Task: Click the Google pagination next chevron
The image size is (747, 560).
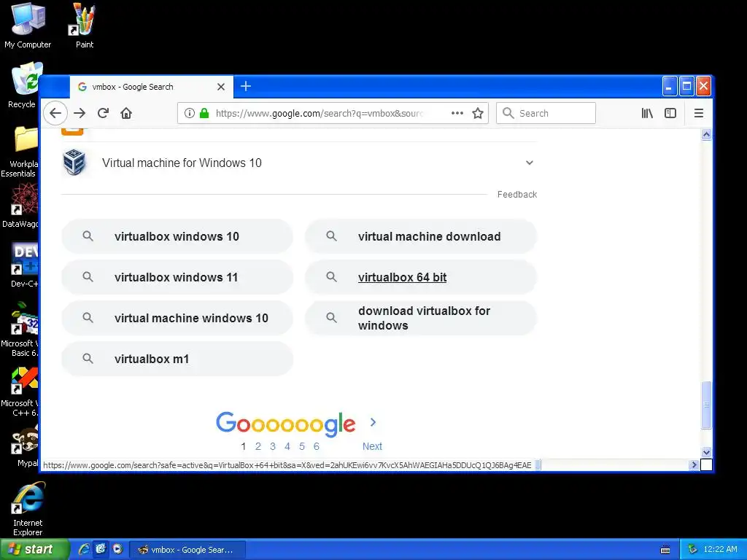Action: pos(373,422)
